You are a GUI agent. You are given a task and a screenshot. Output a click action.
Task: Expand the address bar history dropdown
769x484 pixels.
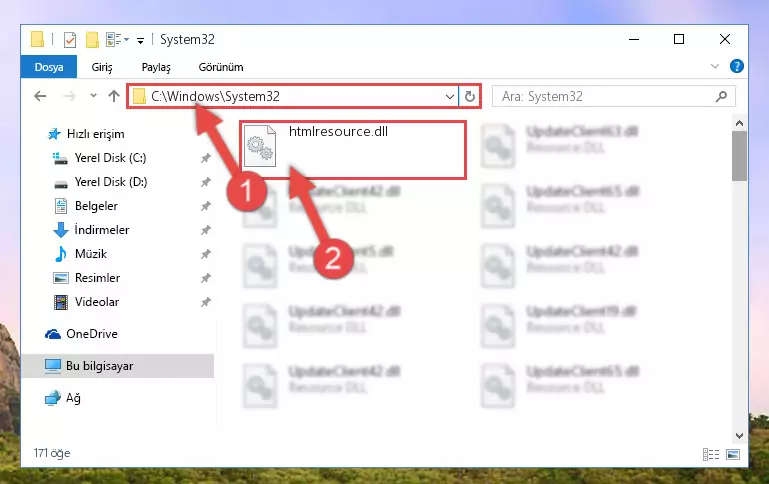(x=449, y=97)
